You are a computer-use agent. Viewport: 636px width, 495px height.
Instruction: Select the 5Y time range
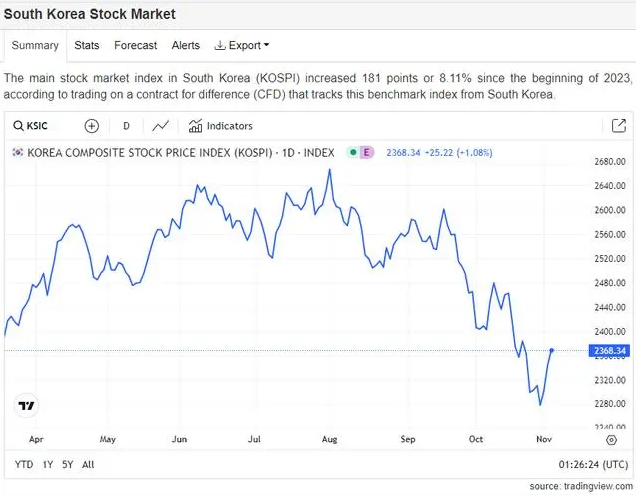pyautogui.click(x=67, y=464)
